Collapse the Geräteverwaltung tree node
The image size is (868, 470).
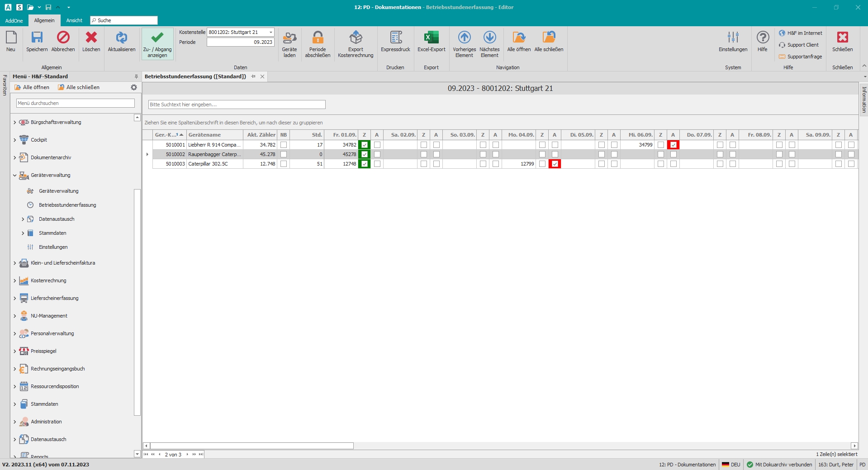pos(14,176)
